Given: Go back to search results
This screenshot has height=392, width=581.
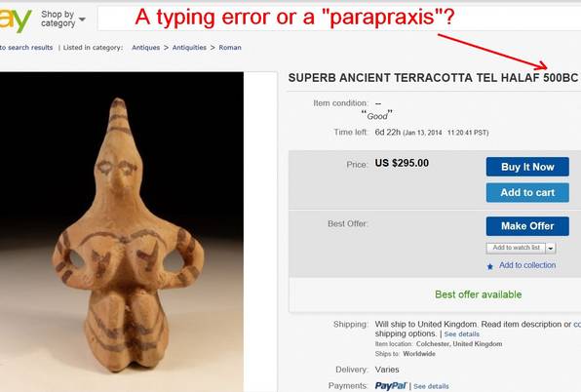Looking at the screenshot, I should tap(26, 48).
